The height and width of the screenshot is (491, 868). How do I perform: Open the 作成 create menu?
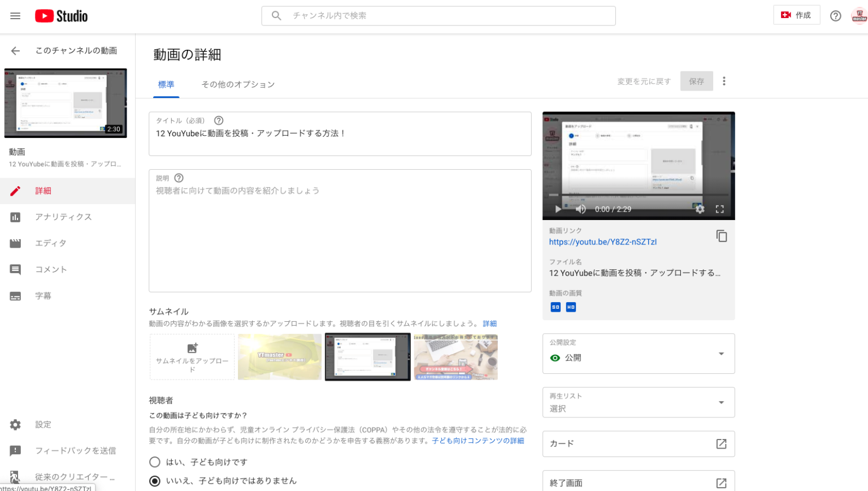pyautogui.click(x=796, y=15)
